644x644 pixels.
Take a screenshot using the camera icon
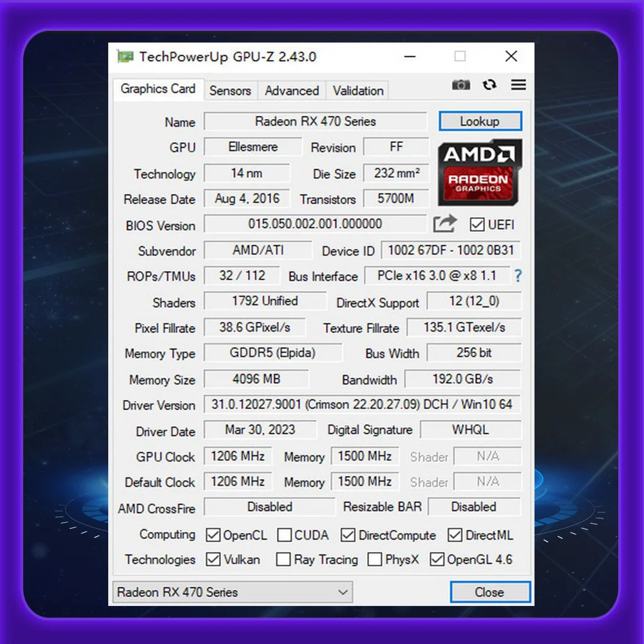click(460, 84)
